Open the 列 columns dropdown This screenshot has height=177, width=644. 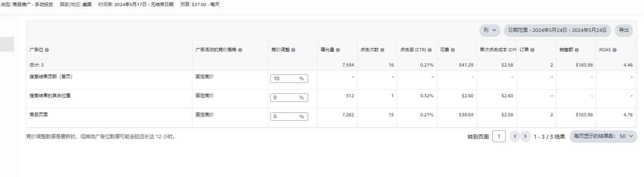pyautogui.click(x=490, y=30)
